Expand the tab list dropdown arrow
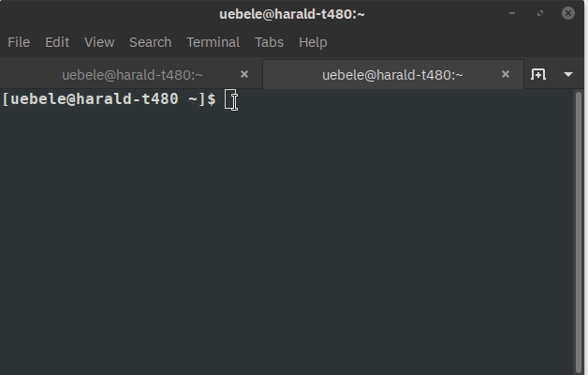This screenshot has width=588, height=375. pos(568,74)
